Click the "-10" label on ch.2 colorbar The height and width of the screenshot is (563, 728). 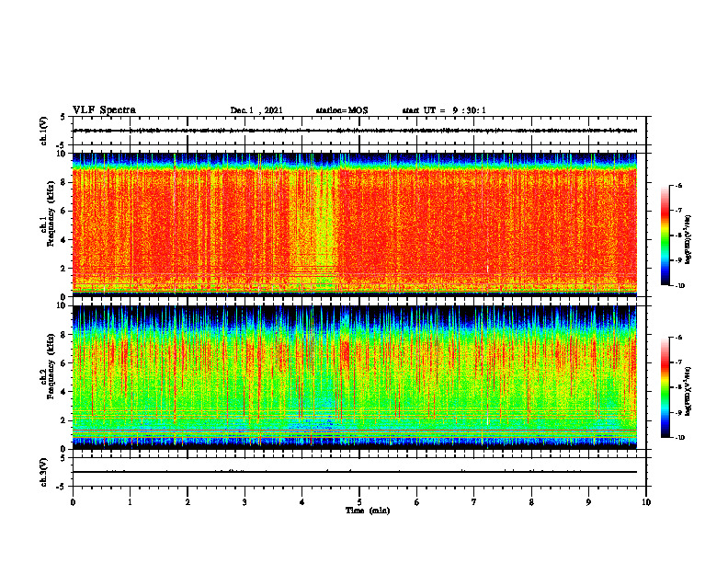[679, 437]
